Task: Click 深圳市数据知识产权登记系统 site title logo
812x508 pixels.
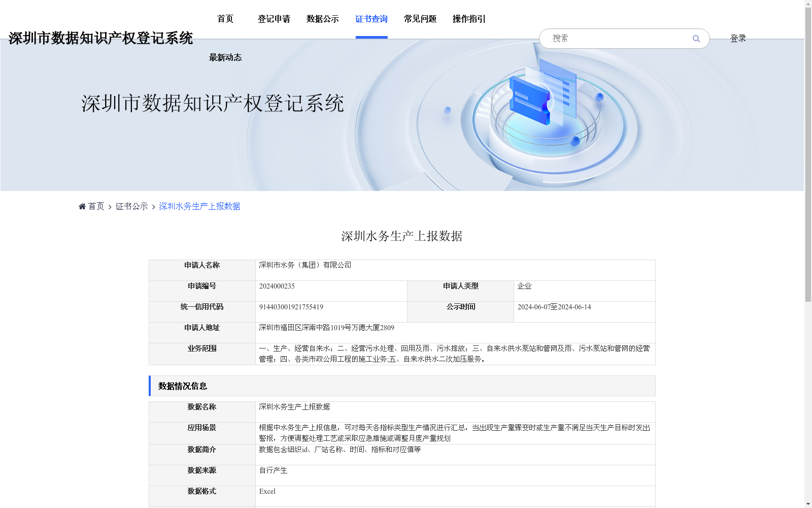Action: pos(100,38)
